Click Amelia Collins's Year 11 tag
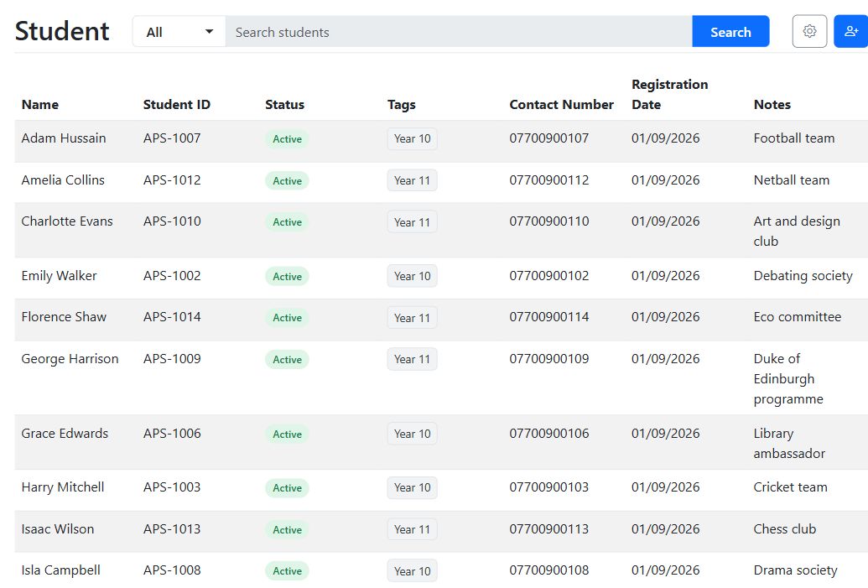Viewport: 868px width, 588px height. point(412,180)
